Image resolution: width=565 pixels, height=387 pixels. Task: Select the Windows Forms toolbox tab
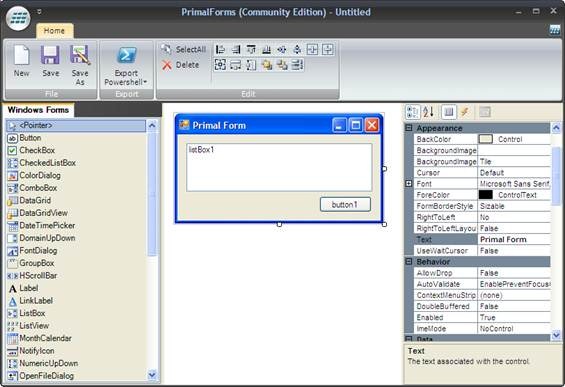38,110
